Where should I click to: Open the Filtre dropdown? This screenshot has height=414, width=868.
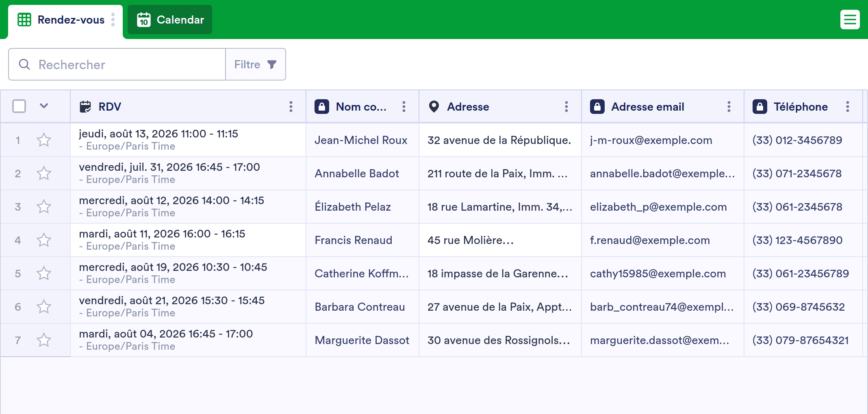point(256,64)
